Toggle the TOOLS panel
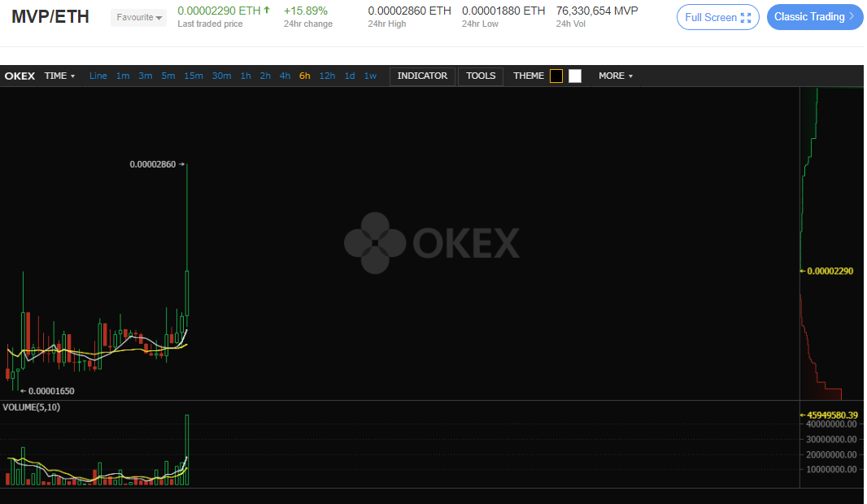Screen dimensions: 867x504 (481, 76)
